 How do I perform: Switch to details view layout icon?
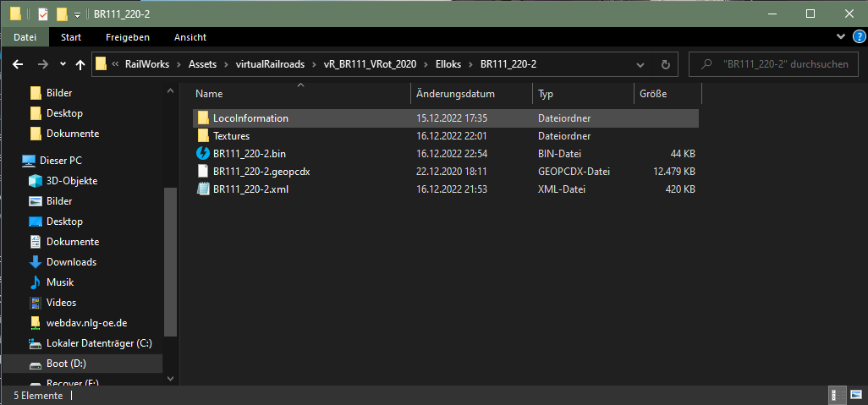pos(837,396)
